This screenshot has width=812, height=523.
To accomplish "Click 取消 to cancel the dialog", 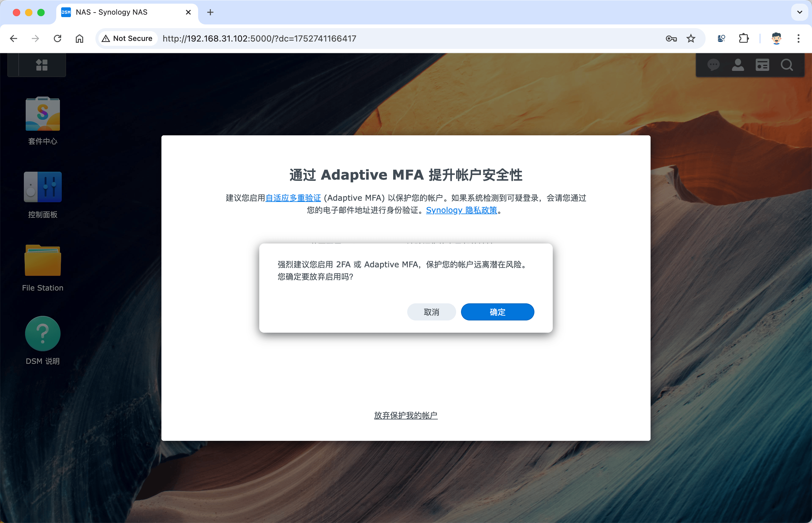I will 431,312.
